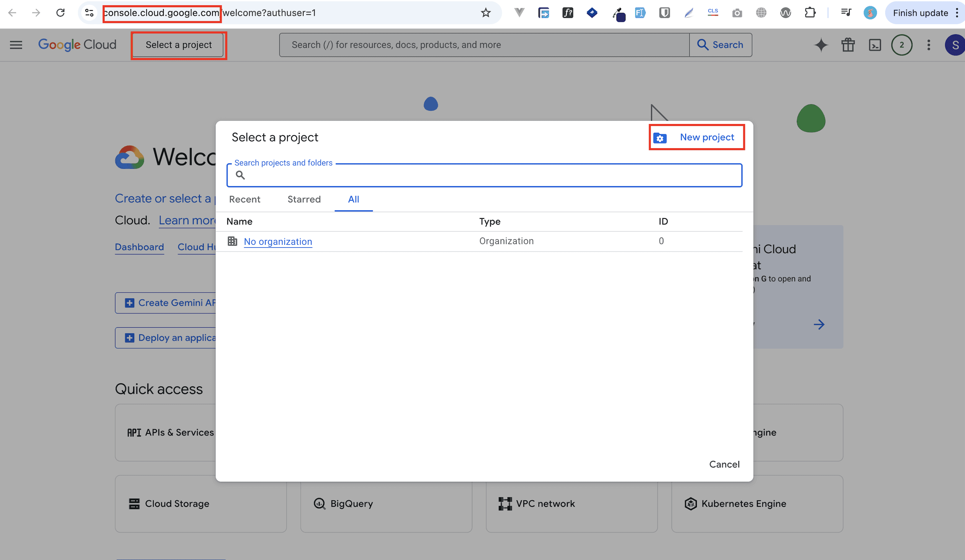Bookmark this page with the star icon
Viewport: 965px width, 560px height.
coord(486,13)
